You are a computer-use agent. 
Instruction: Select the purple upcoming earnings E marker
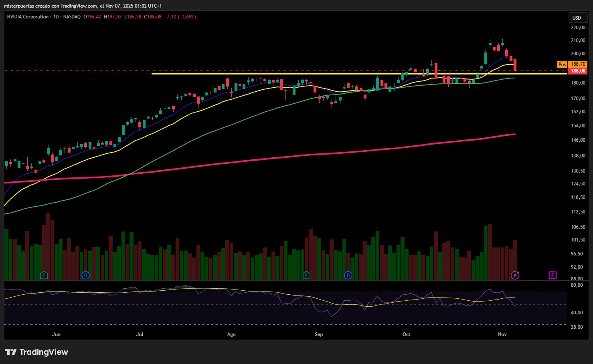553,275
